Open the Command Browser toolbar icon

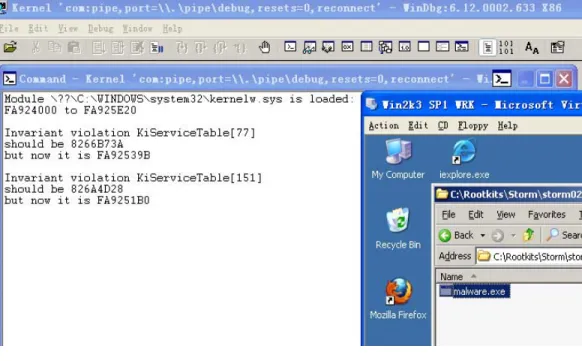pyautogui.click(x=462, y=47)
